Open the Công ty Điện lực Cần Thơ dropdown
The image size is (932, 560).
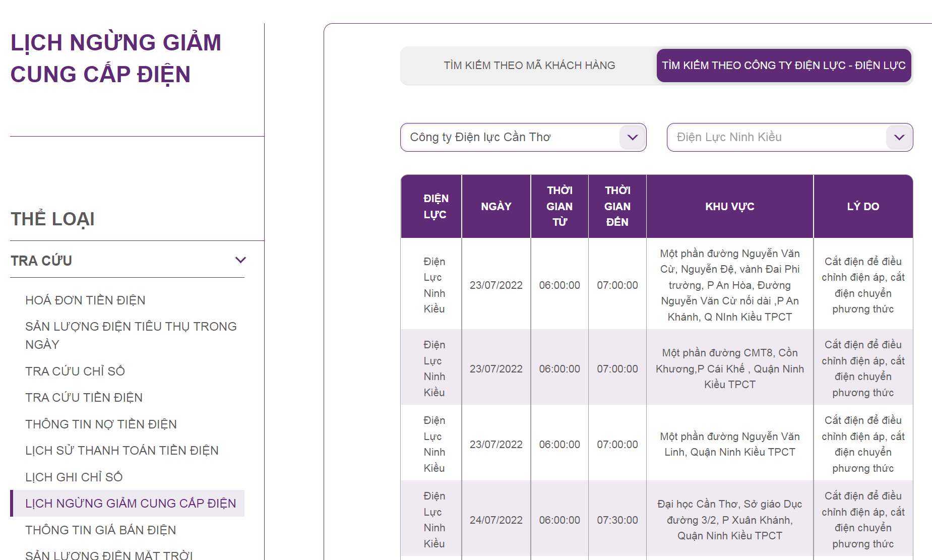coord(523,137)
